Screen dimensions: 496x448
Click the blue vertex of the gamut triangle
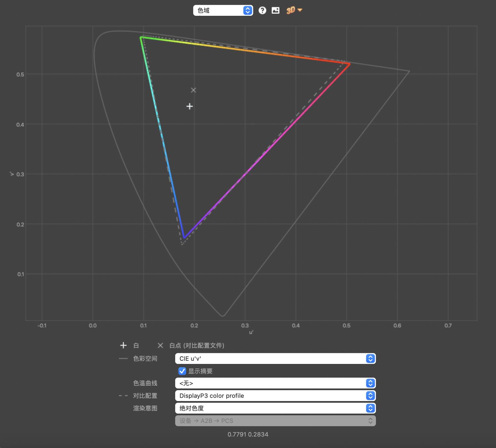184,237
